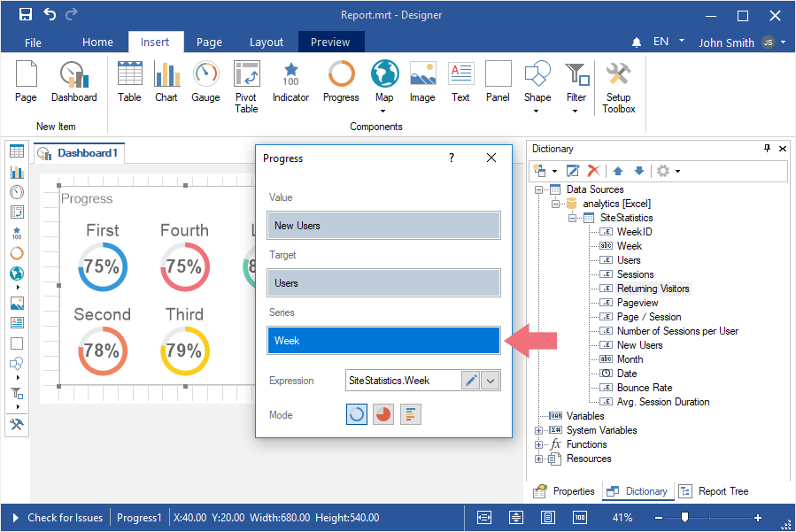Add an Indicator component
The image size is (796, 532).
[290, 82]
